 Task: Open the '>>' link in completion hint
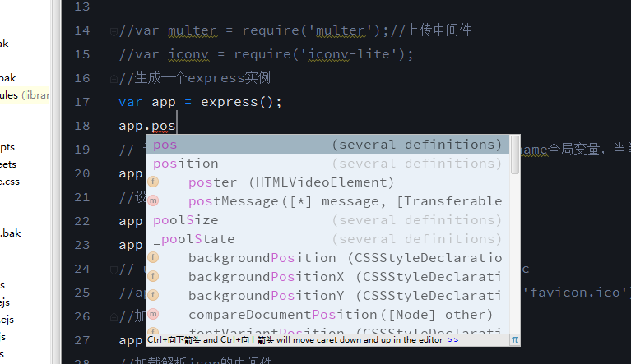pyautogui.click(x=453, y=340)
